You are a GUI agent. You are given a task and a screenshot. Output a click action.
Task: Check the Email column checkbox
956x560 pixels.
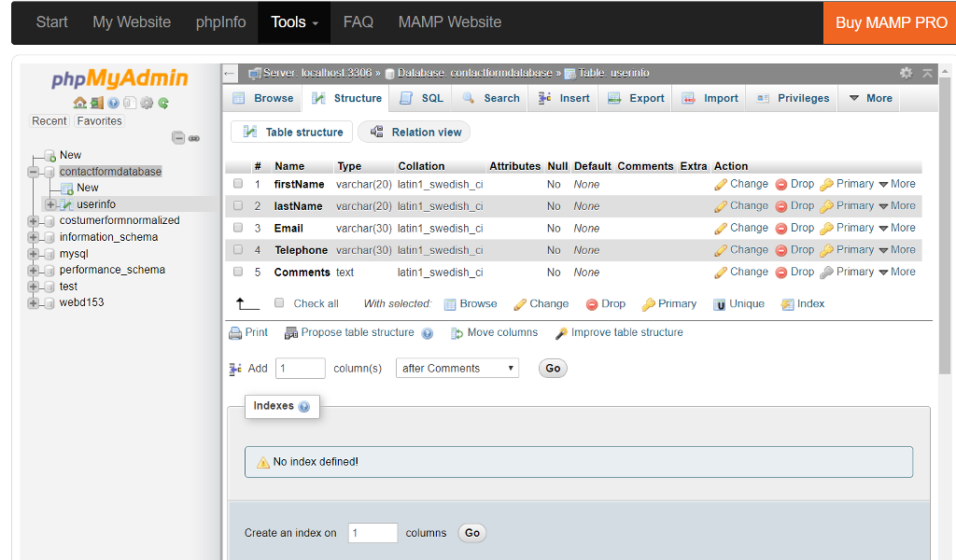(x=238, y=228)
